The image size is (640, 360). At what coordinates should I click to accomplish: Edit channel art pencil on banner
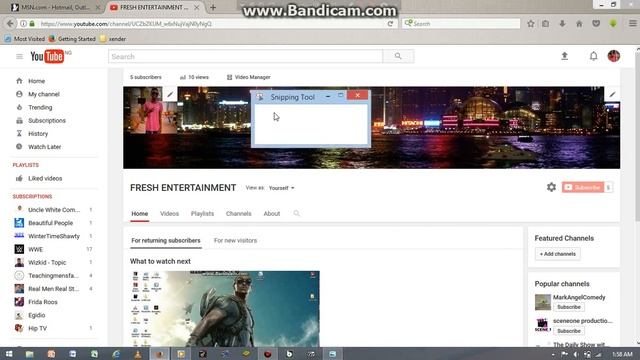[612, 94]
